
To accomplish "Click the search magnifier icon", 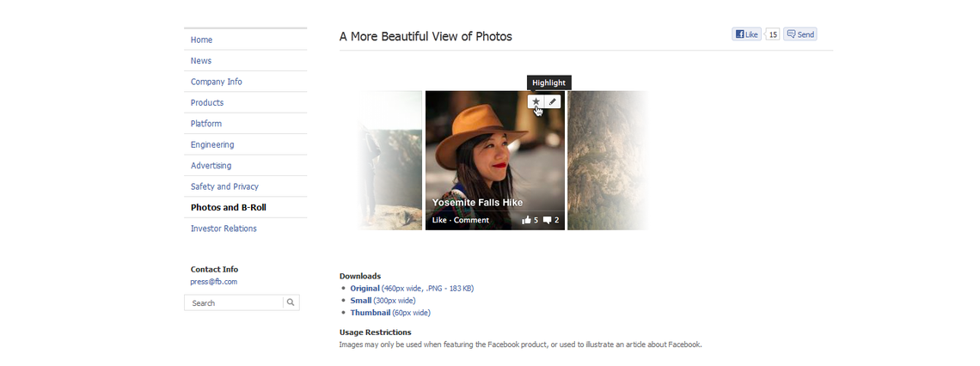I will [291, 302].
